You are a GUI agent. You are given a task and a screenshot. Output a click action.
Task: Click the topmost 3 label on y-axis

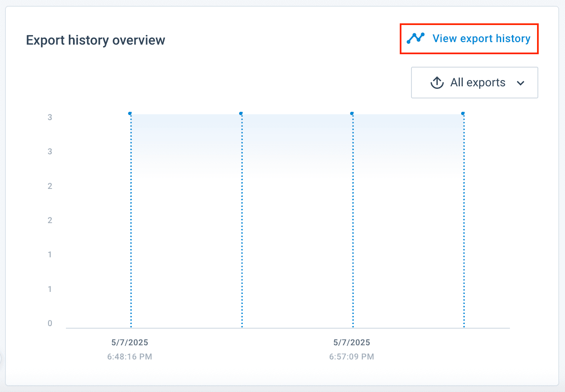point(50,117)
